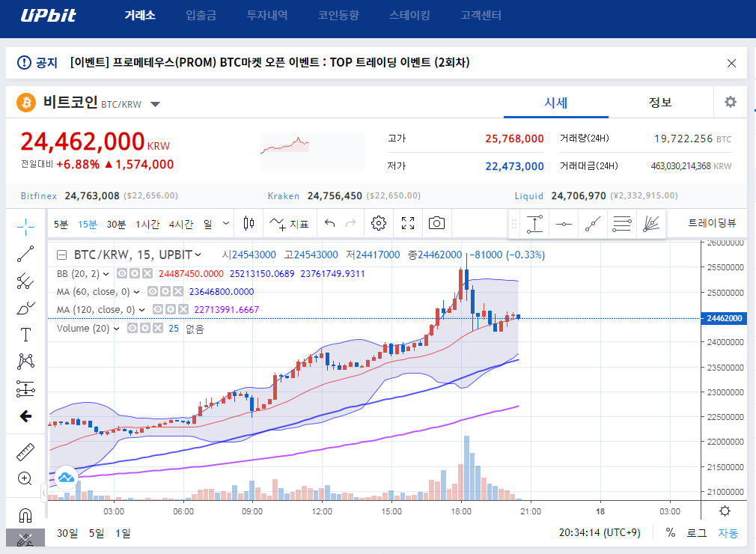This screenshot has height=554, width=756.
Task: Click the back arrow tool icon
Action: pos(25,416)
